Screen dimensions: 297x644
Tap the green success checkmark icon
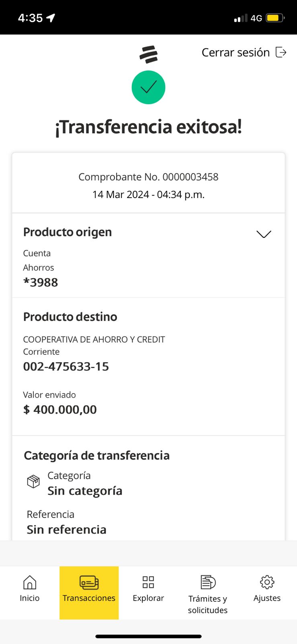tap(148, 87)
